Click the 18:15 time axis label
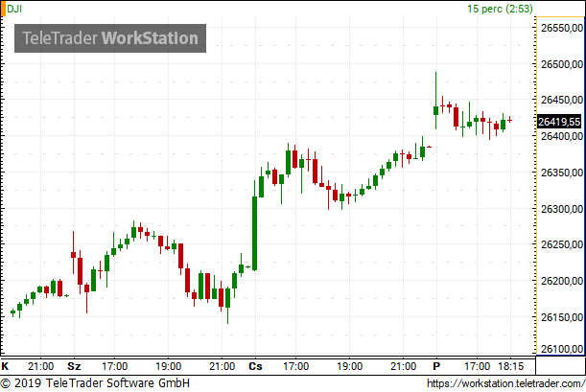Image resolution: width=586 pixels, height=392 pixels. tap(511, 366)
